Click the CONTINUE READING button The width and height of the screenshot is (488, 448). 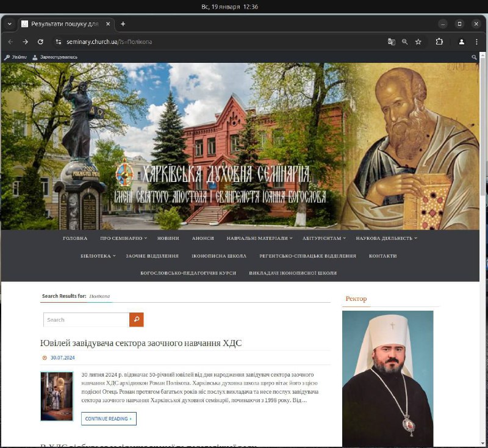click(x=109, y=419)
